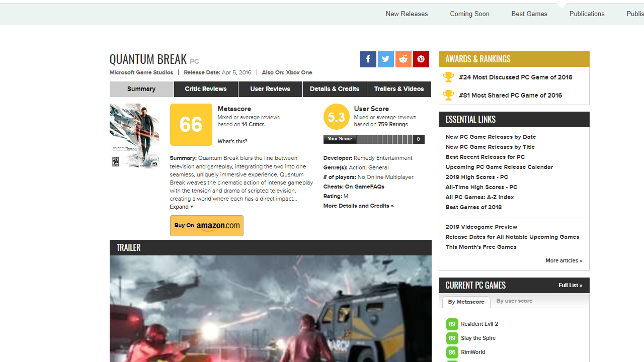Open the Xbox One version link
644x362 pixels.
[299, 72]
